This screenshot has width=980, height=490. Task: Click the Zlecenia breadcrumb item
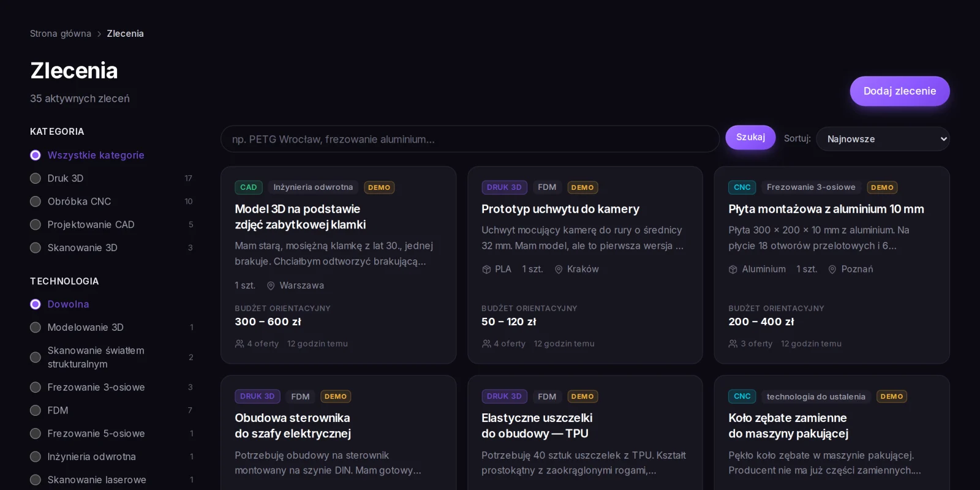[125, 34]
